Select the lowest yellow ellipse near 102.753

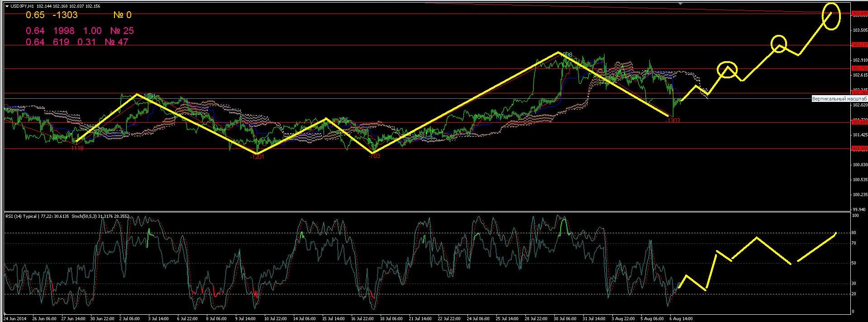coord(727,69)
